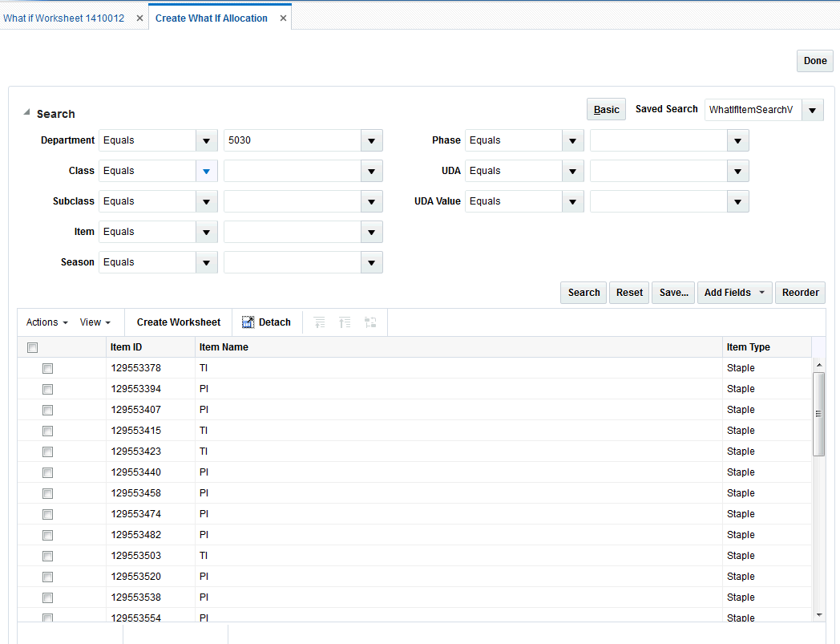Click the table scrollbar down arrow
The height and width of the screenshot is (644, 840).
[x=820, y=613]
